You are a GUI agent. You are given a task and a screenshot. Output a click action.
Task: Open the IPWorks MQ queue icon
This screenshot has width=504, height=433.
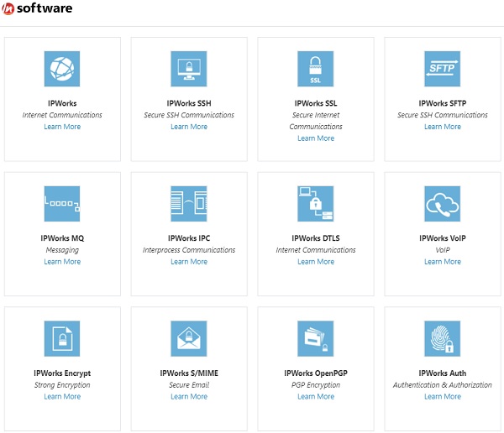62,204
